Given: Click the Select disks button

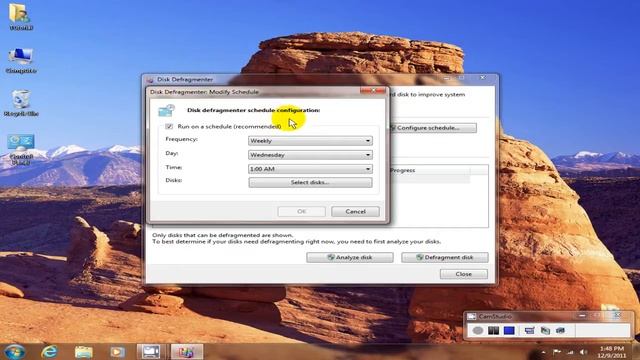Looking at the screenshot, I should pos(310,182).
